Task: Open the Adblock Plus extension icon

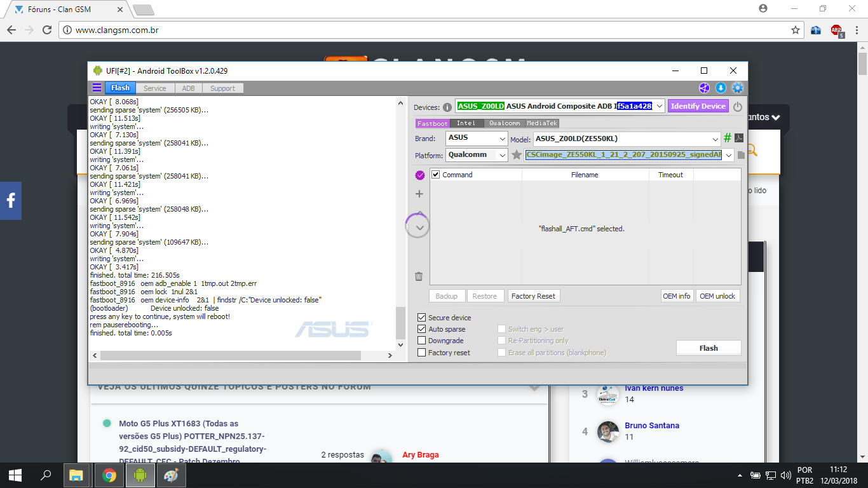Action: (837, 30)
